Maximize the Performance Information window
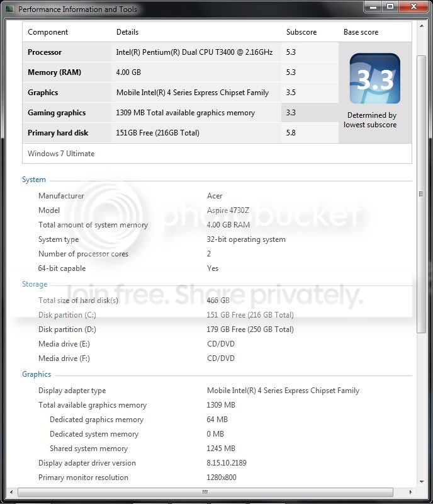 tap(390, 6)
